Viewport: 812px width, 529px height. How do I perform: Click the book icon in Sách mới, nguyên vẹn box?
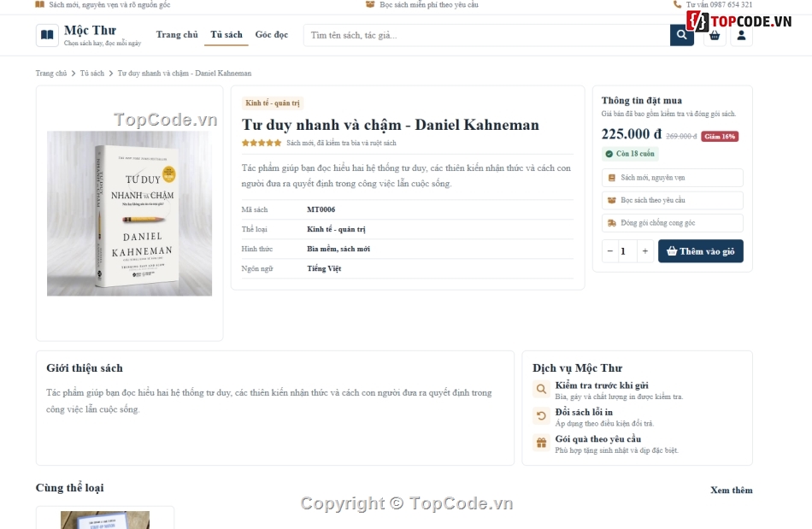[x=612, y=178]
